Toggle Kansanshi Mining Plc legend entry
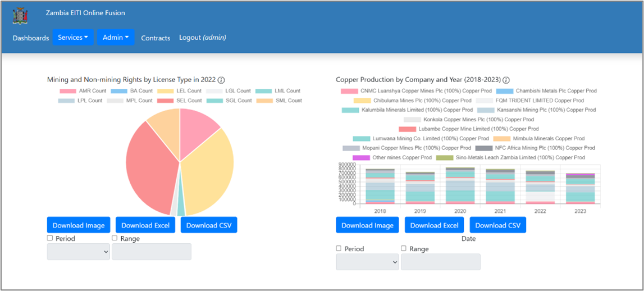Screen dimensions: 644x291 536,110
